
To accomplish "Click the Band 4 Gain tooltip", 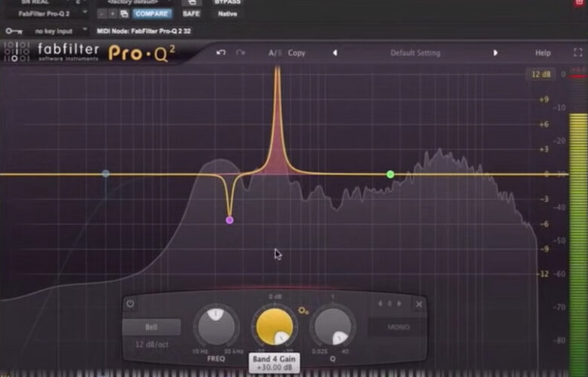I will [274, 363].
